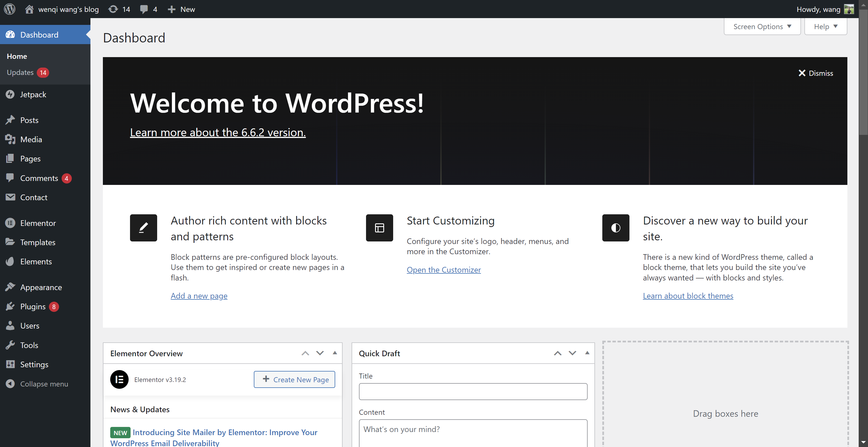Open the site home icon link
This screenshot has width=868, height=447.
(29, 9)
